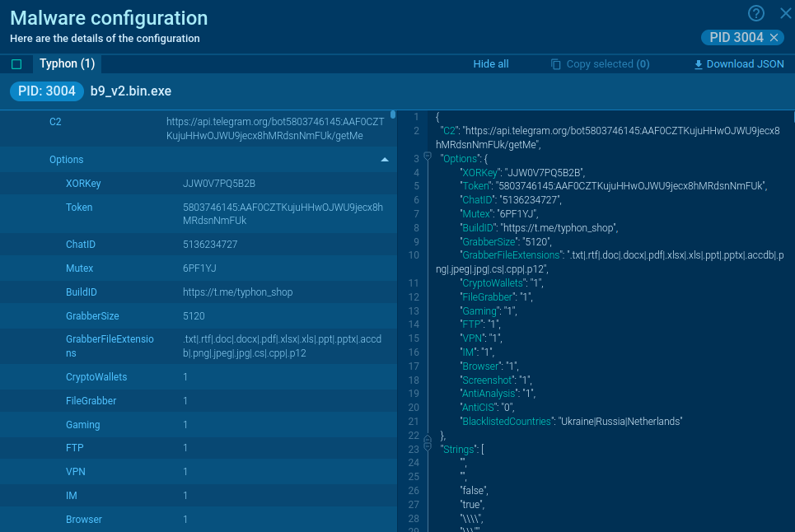Fold the Options block at JSON line 3
Image resolution: width=795 pixels, height=532 pixels.
[428, 158]
